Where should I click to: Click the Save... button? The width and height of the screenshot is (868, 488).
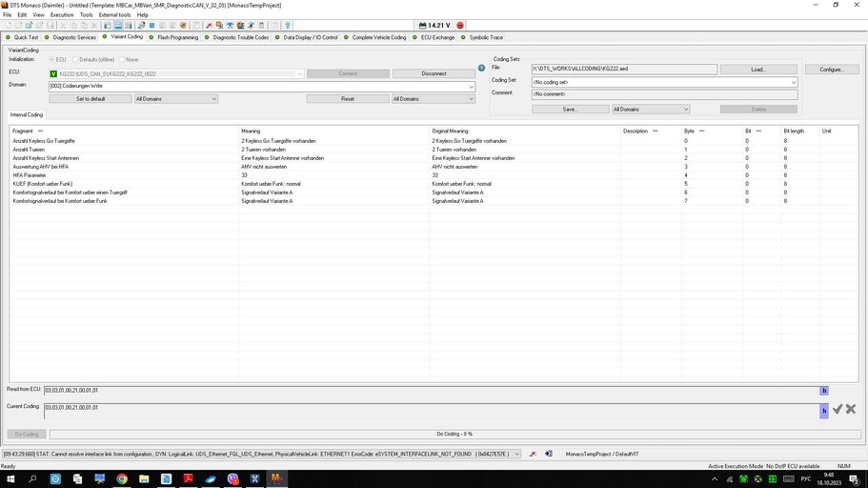pos(570,109)
